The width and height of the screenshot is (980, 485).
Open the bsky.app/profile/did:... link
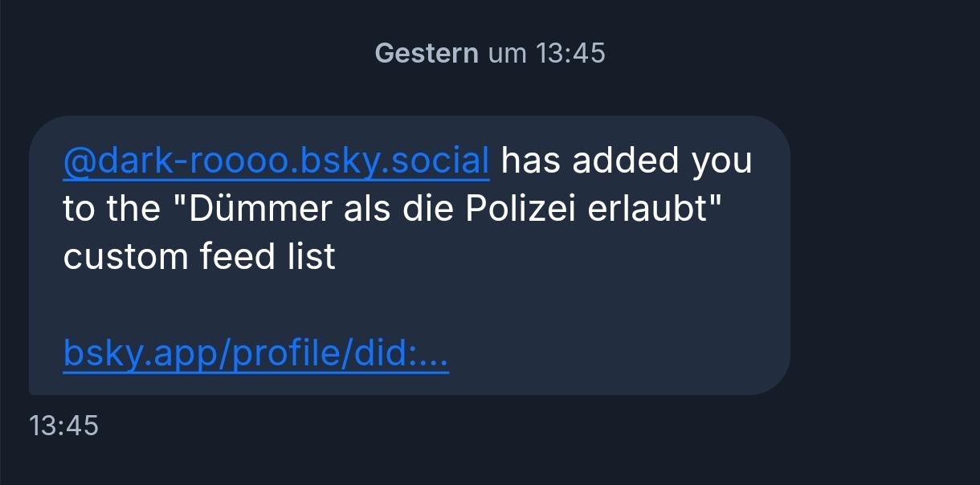(x=255, y=353)
